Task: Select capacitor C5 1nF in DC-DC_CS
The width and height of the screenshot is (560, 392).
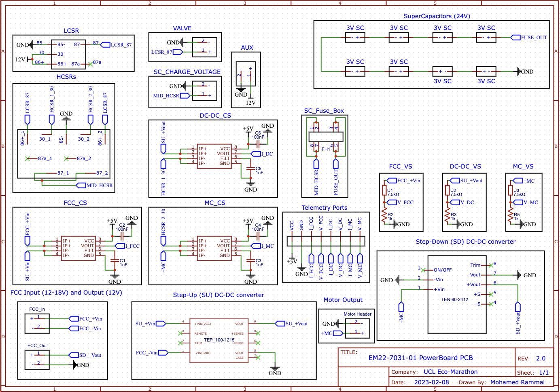Action: [x=251, y=168]
